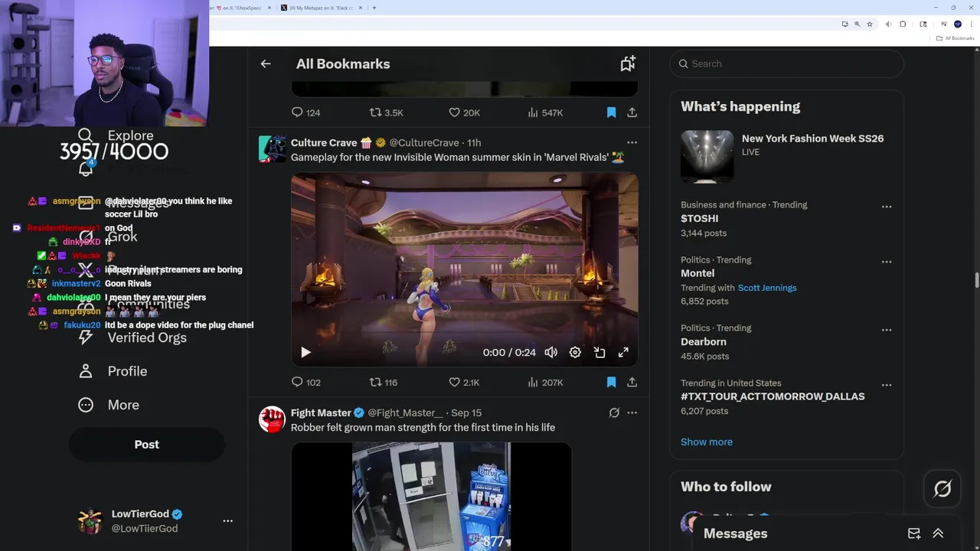Image resolution: width=980 pixels, height=551 pixels.
Task: Open Fight Master account name link
Action: coord(321,412)
